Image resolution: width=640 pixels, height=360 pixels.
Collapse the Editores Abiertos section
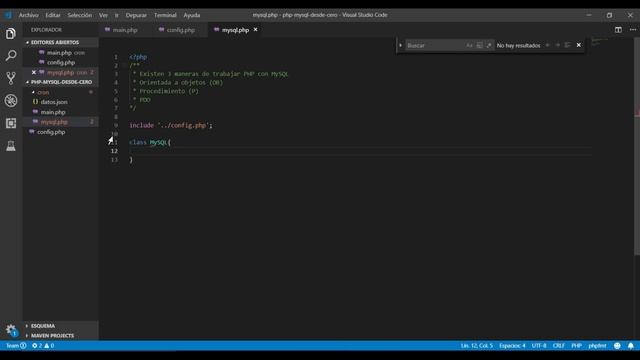pyautogui.click(x=60, y=42)
